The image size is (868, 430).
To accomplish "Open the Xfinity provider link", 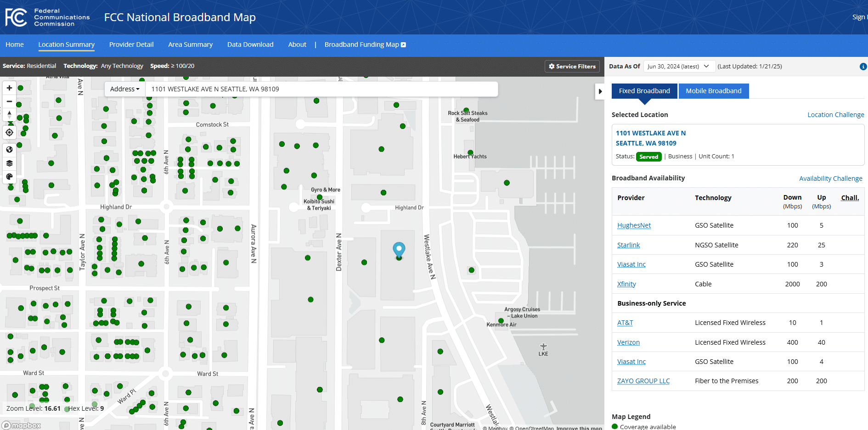I will (x=626, y=284).
